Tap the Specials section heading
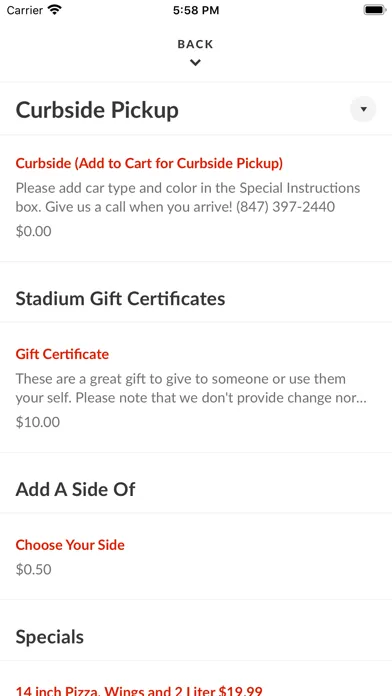The image size is (392, 696). coord(50,637)
